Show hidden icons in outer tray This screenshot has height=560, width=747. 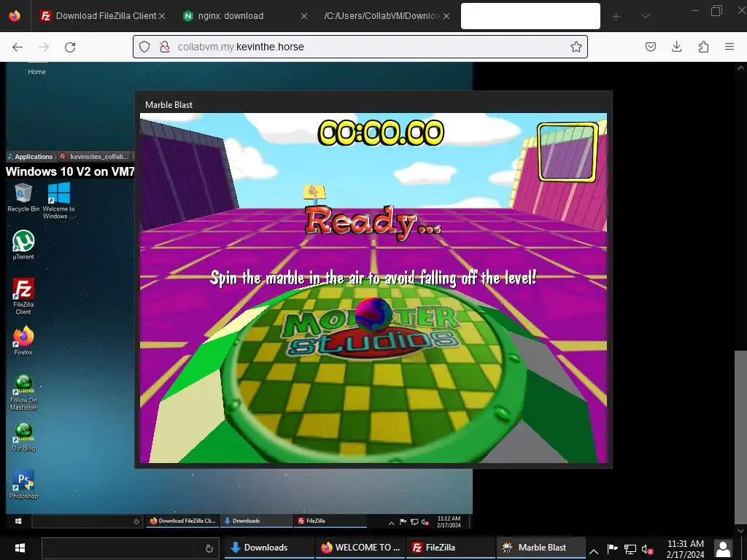click(x=594, y=551)
